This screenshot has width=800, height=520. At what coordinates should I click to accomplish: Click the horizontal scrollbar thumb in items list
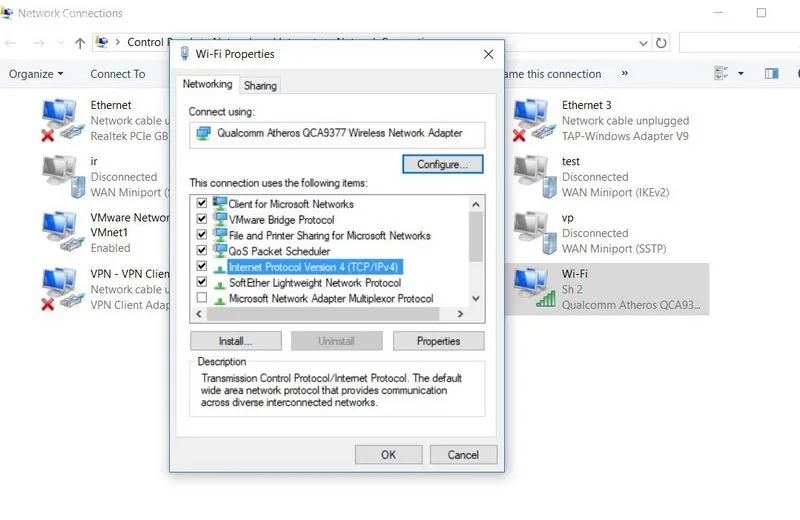tap(323, 314)
